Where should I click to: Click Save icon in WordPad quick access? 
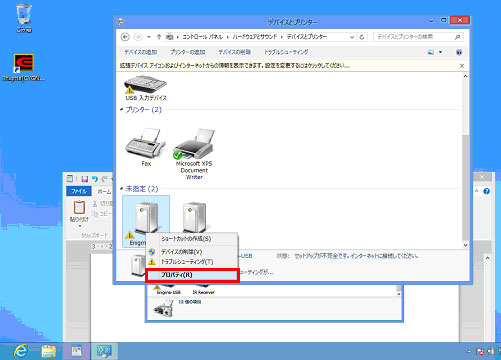point(85,179)
